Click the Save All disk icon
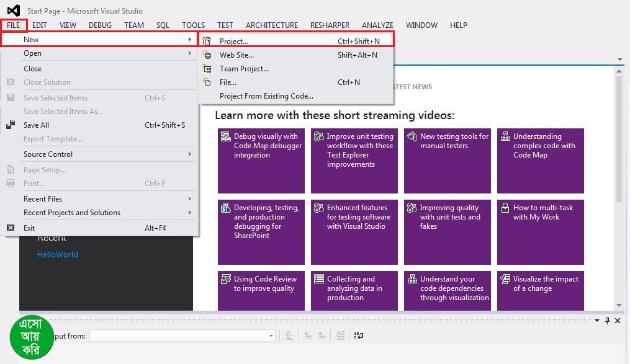The height and width of the screenshot is (364, 630). (x=11, y=125)
